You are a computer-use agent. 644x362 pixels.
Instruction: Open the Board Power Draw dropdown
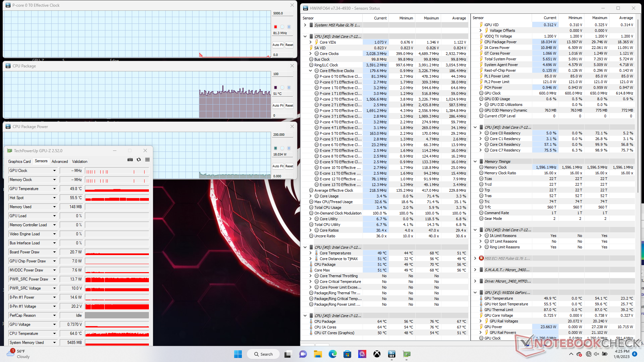[x=54, y=252]
